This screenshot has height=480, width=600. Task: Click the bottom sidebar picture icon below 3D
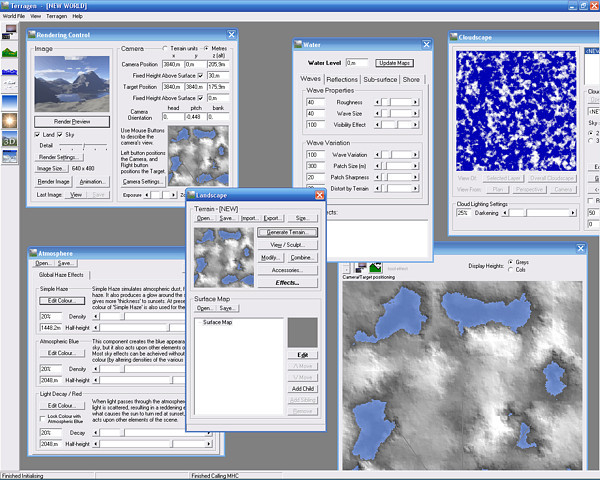[x=10, y=156]
